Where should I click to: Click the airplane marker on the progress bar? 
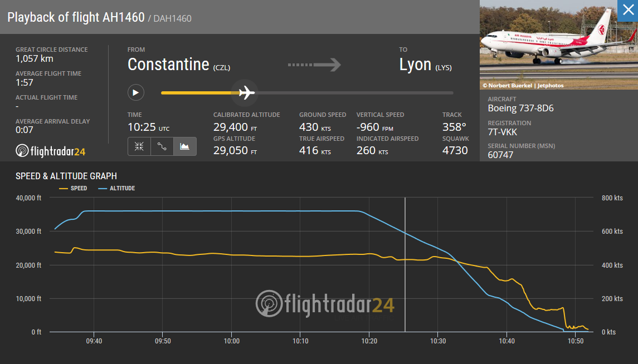[246, 92]
